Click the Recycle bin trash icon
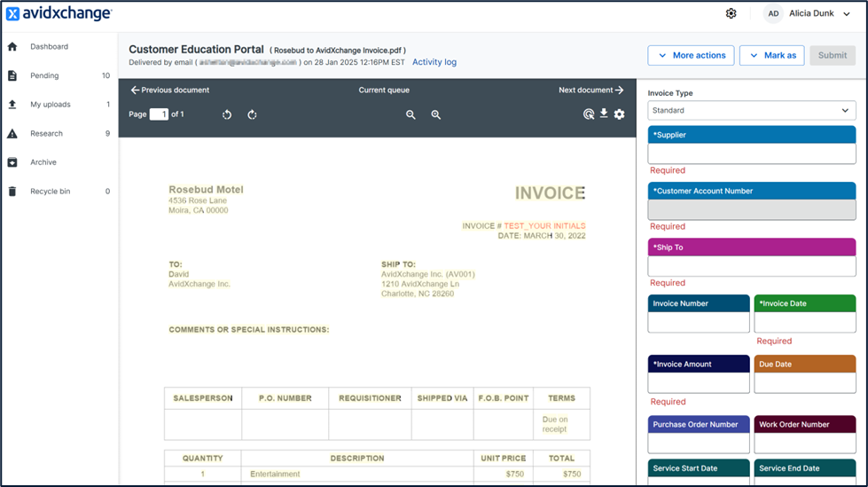This screenshot has height=487, width=868. click(x=12, y=191)
